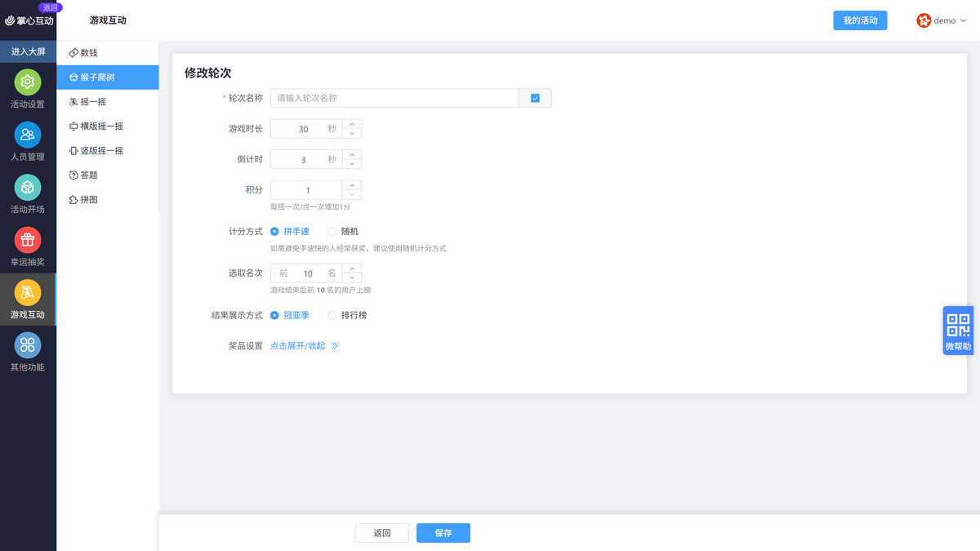
Task: Click 选取名次 value field showing 10
Action: tap(306, 273)
